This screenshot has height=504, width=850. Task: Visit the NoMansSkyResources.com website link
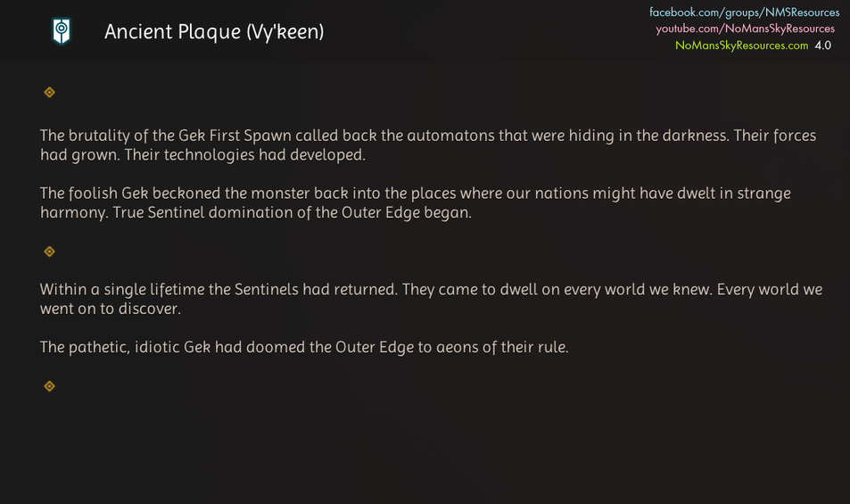(x=741, y=45)
